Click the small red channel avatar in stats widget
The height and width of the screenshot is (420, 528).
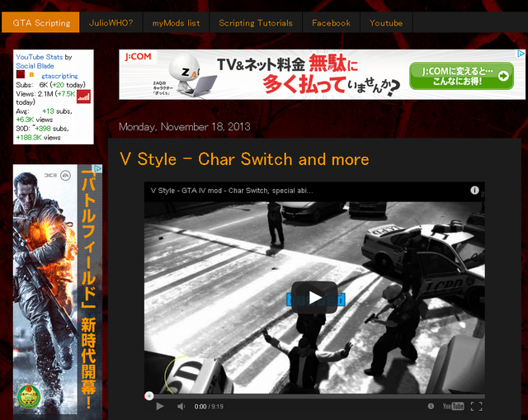[x=21, y=75]
